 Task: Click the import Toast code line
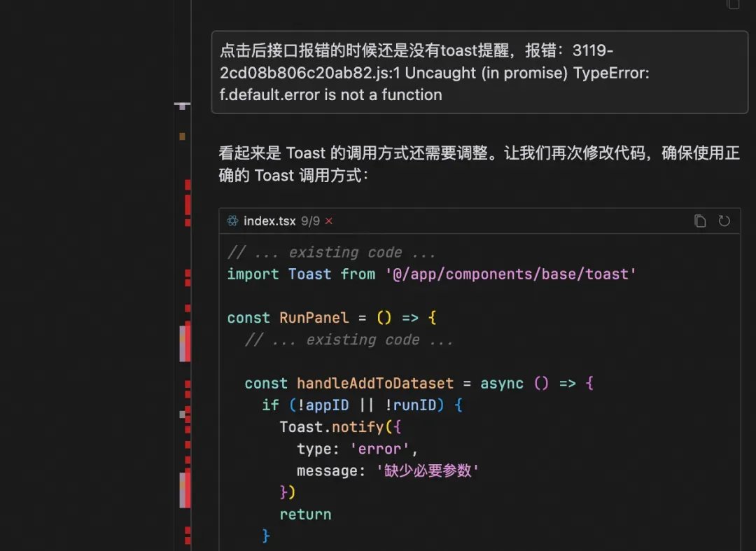tap(431, 274)
